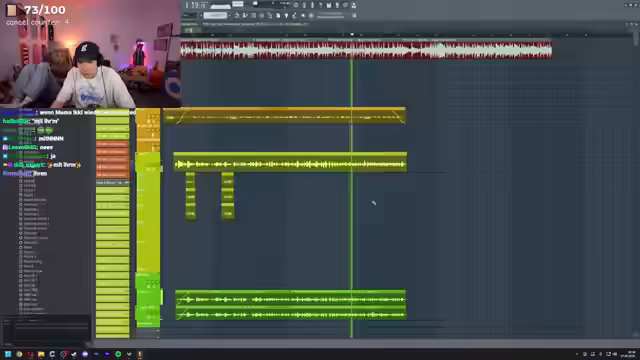
Task: Toggle the topmost green track button
Action: click(x=112, y=120)
